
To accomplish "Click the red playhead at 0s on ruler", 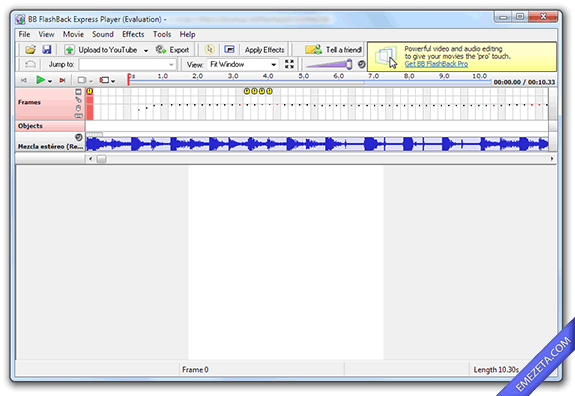I will coord(128,80).
